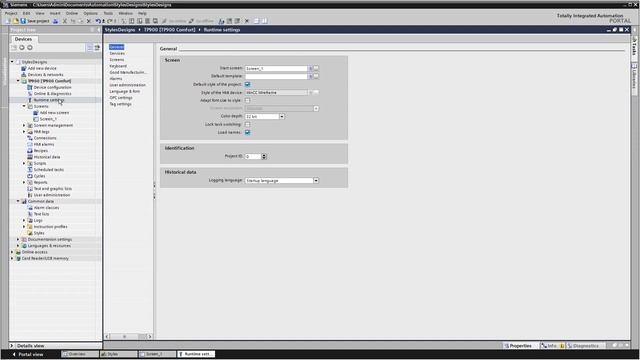Expand the Screen management tree node
The image size is (640, 360).
pos(24,125)
